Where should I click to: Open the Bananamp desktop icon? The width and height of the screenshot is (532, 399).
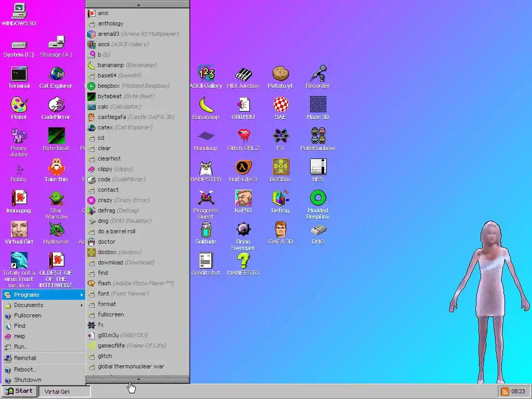(206, 109)
